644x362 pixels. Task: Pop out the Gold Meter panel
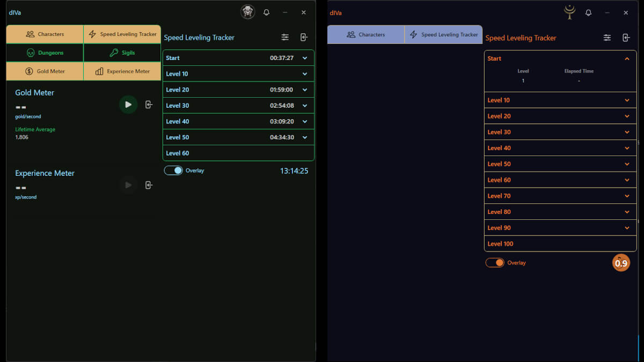(149, 105)
